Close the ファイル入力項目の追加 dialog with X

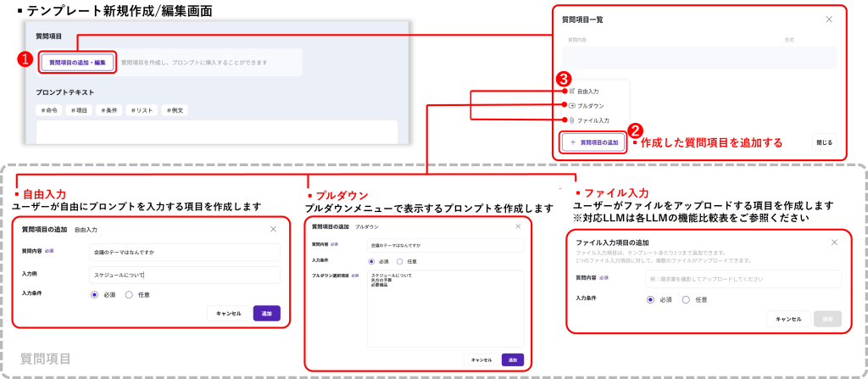[x=835, y=242]
